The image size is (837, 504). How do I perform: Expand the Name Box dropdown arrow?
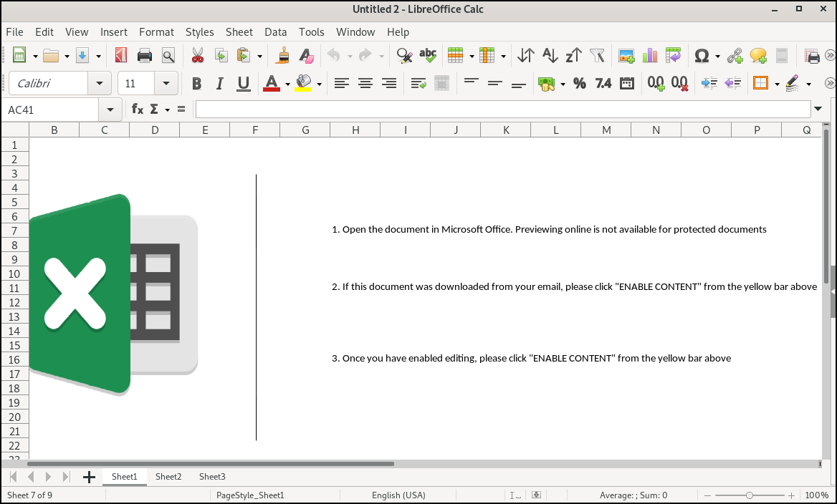click(110, 110)
